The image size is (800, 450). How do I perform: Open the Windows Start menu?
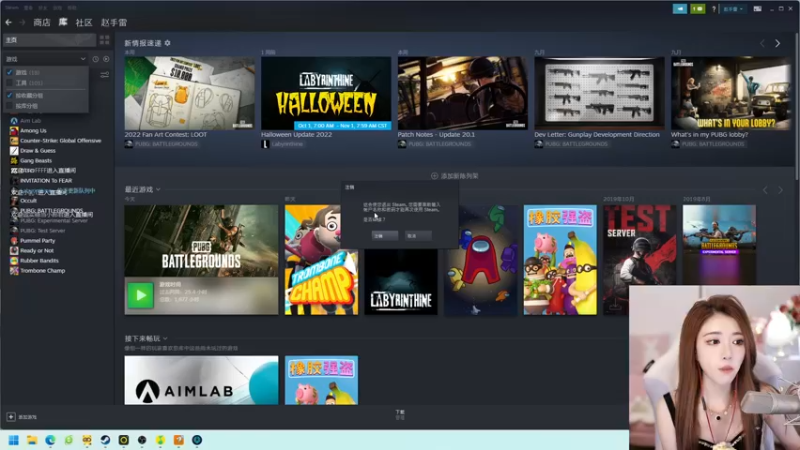[14, 440]
